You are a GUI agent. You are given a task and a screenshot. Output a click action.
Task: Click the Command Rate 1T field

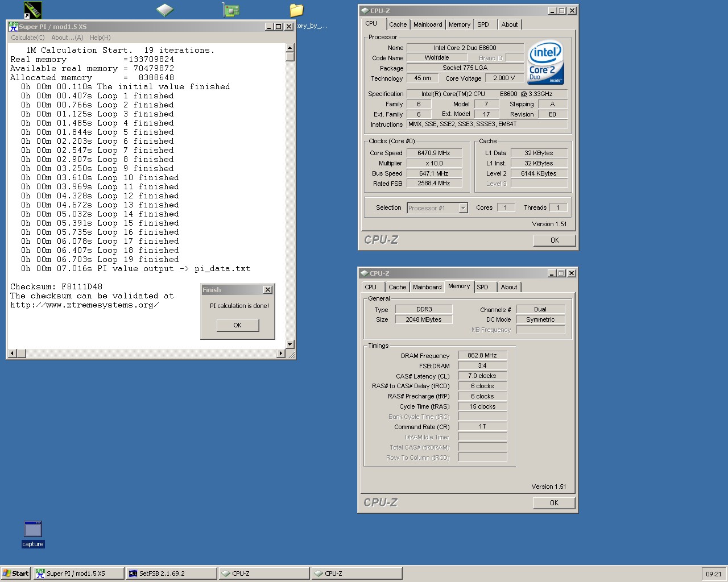pyautogui.click(x=482, y=427)
